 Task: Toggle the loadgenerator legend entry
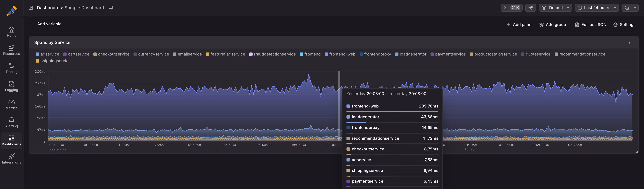pos(411,54)
